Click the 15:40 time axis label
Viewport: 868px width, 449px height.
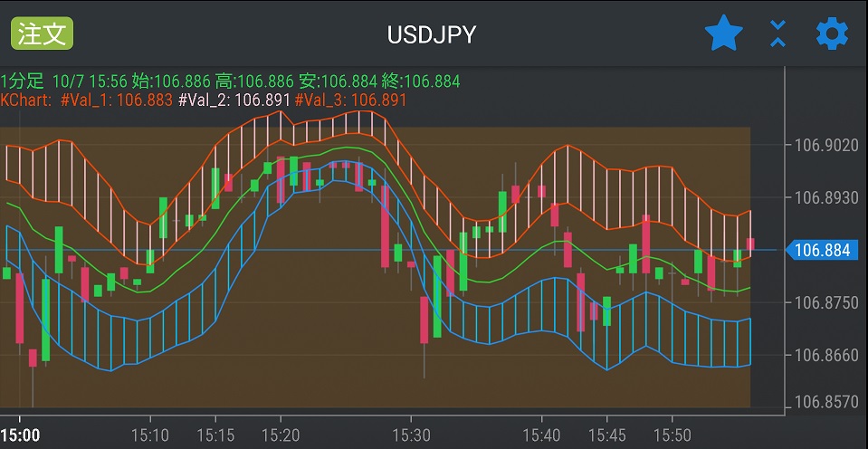pyautogui.click(x=541, y=435)
